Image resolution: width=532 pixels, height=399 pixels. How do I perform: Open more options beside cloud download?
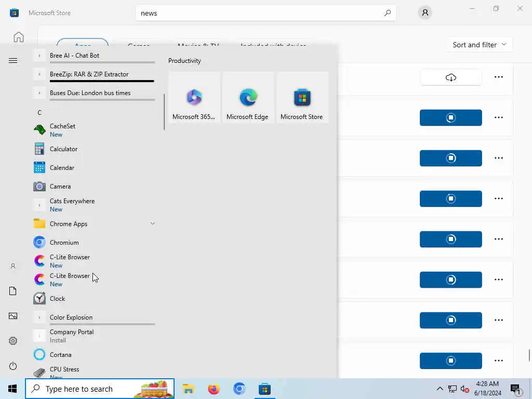point(498,77)
